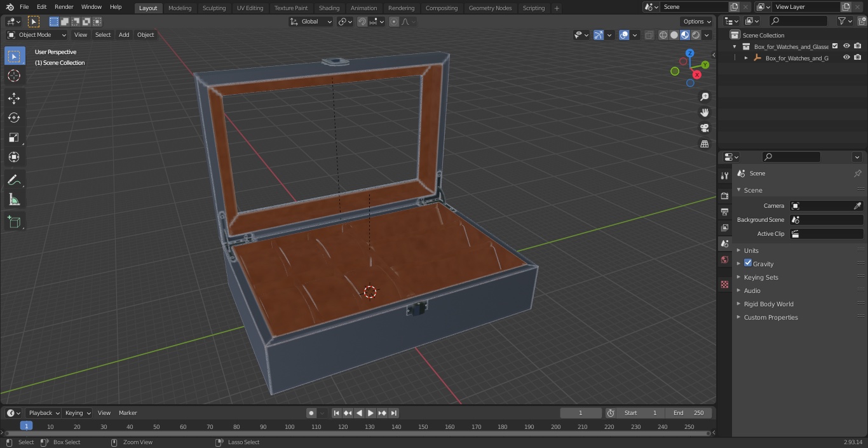The width and height of the screenshot is (868, 448).
Task: Expand Box_for_Watches_and_G tree item
Action: coord(746,58)
